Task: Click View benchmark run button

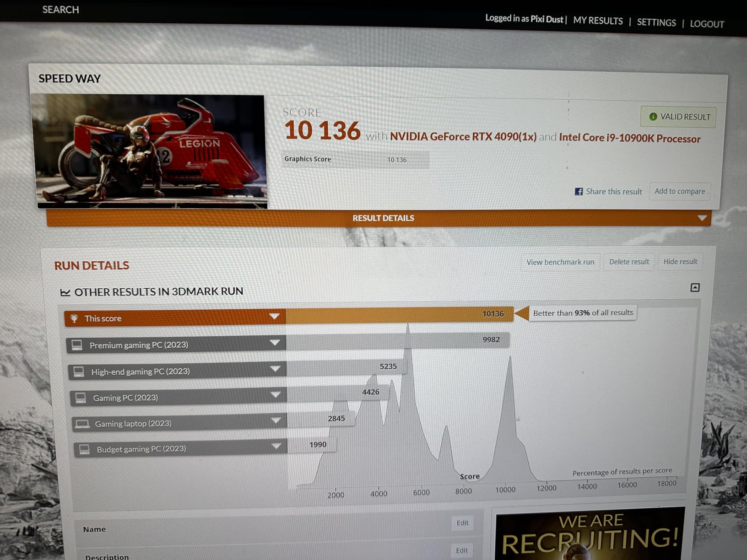Action: [x=560, y=262]
